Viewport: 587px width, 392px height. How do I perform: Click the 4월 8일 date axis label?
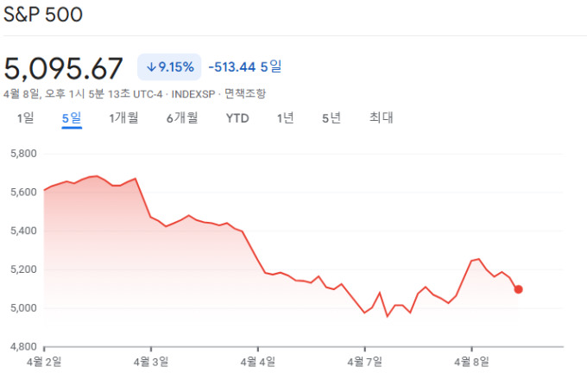click(x=473, y=361)
